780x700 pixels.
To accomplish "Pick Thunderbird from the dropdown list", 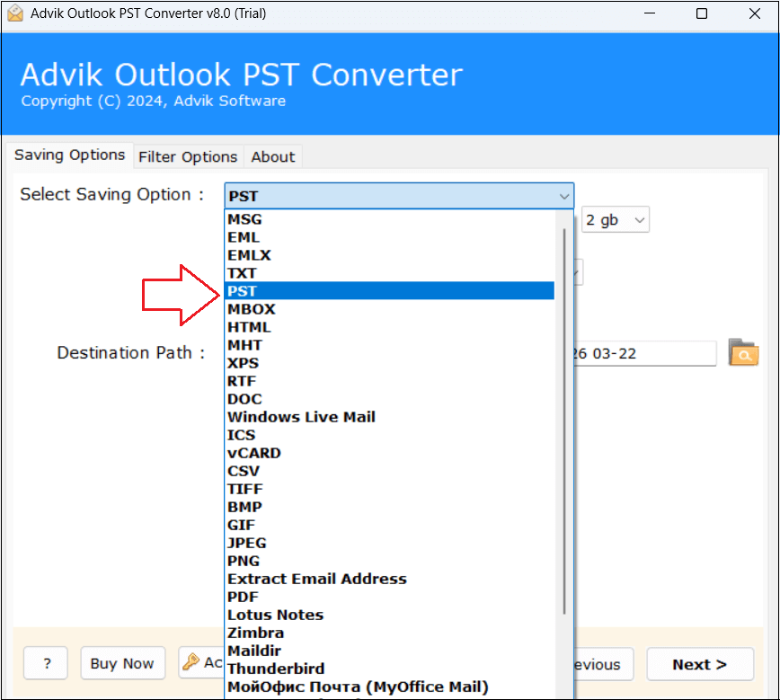I will [276, 669].
